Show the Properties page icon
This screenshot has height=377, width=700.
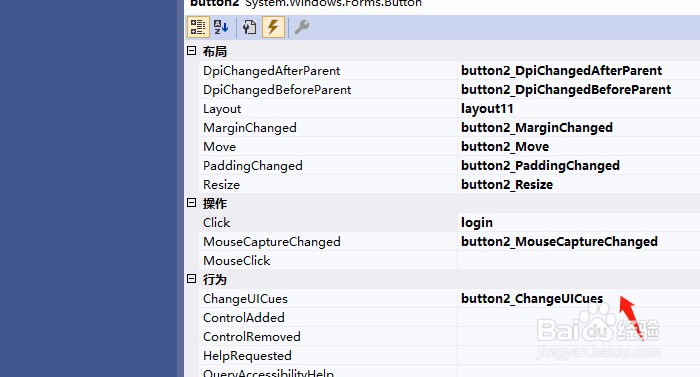(x=250, y=27)
